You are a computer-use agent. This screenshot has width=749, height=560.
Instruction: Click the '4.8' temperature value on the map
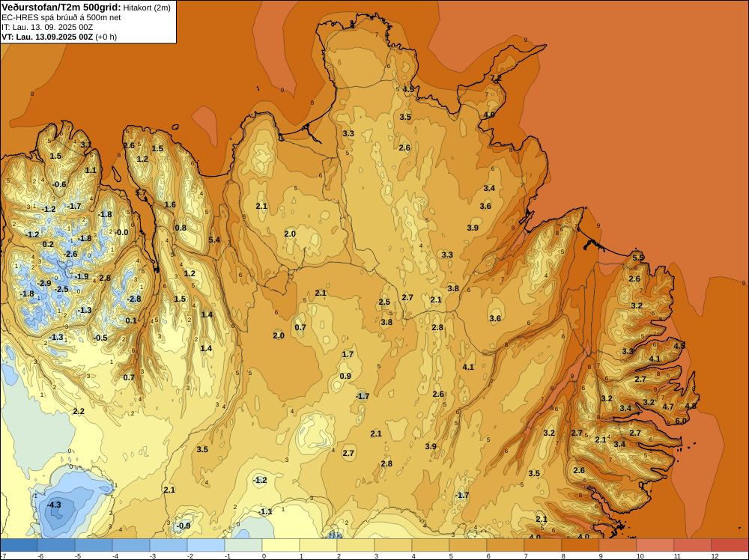(691, 406)
